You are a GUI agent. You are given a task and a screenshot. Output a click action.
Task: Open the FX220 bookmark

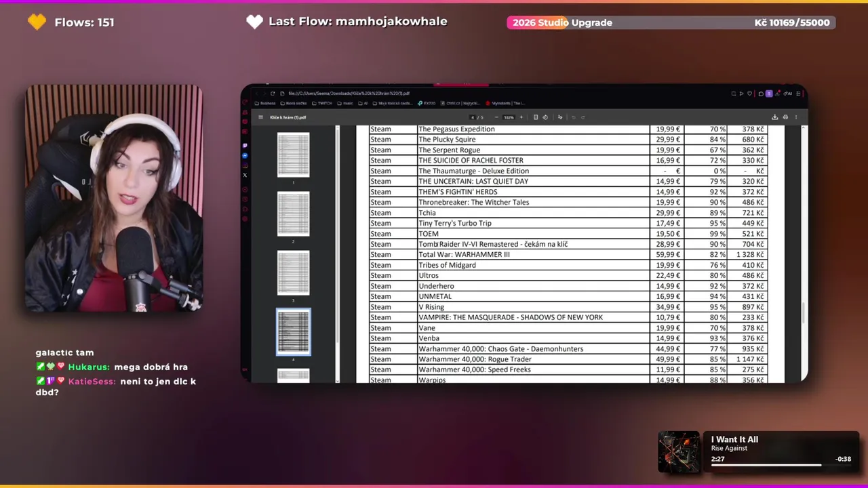pyautogui.click(x=427, y=103)
